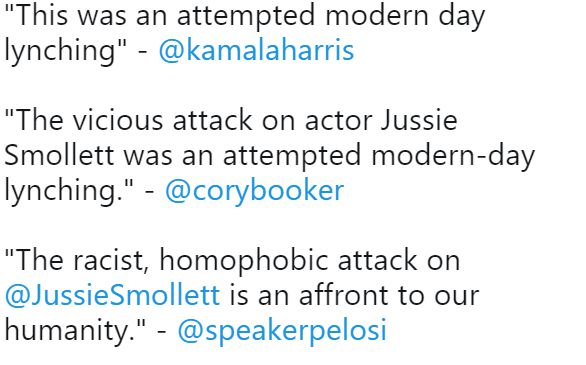Select "modern day" in the Kamala Harris quote
The image size is (586, 365).
point(405,16)
